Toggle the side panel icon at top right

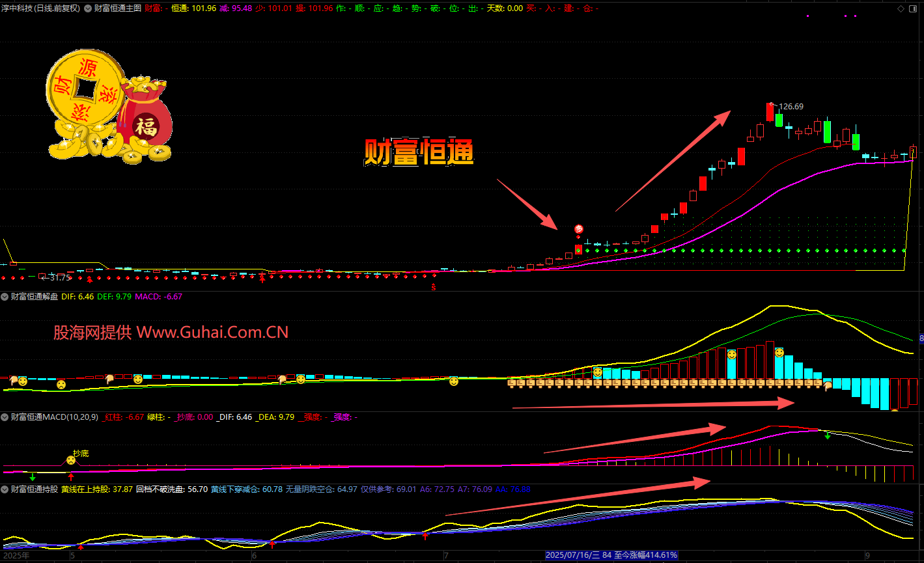[x=912, y=8]
